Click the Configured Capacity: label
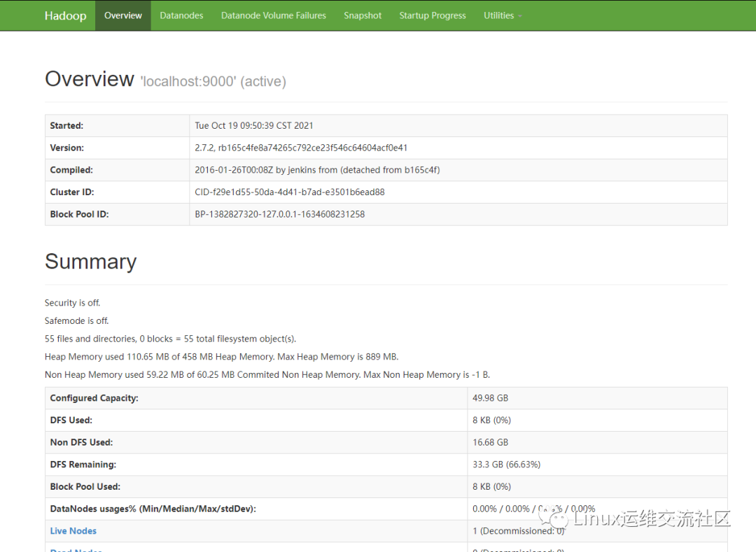756x552 pixels. (x=94, y=398)
